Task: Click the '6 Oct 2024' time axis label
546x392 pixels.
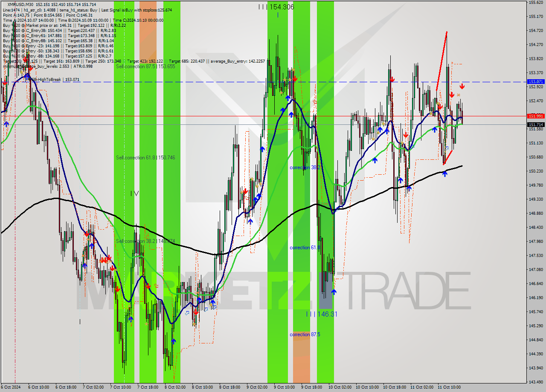Action: (10, 387)
